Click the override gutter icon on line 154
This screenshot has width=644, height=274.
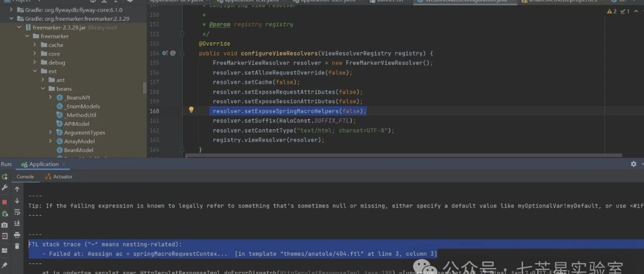(x=165, y=53)
